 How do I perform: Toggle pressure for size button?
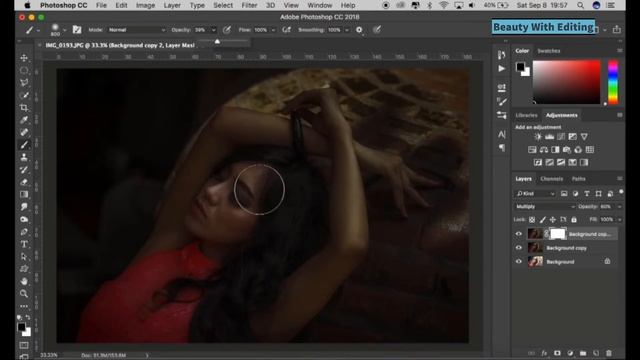377,30
